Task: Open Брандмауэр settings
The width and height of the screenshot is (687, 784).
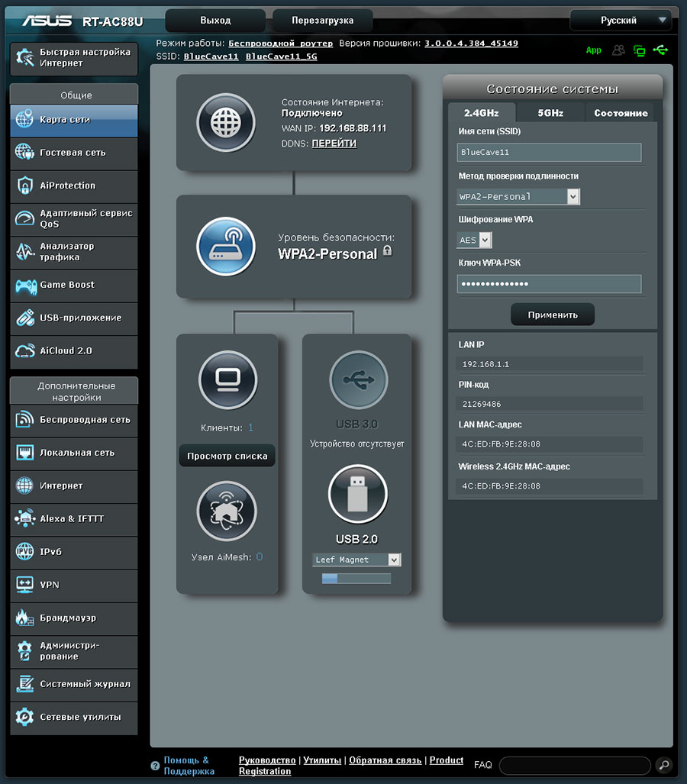Action: click(x=74, y=618)
